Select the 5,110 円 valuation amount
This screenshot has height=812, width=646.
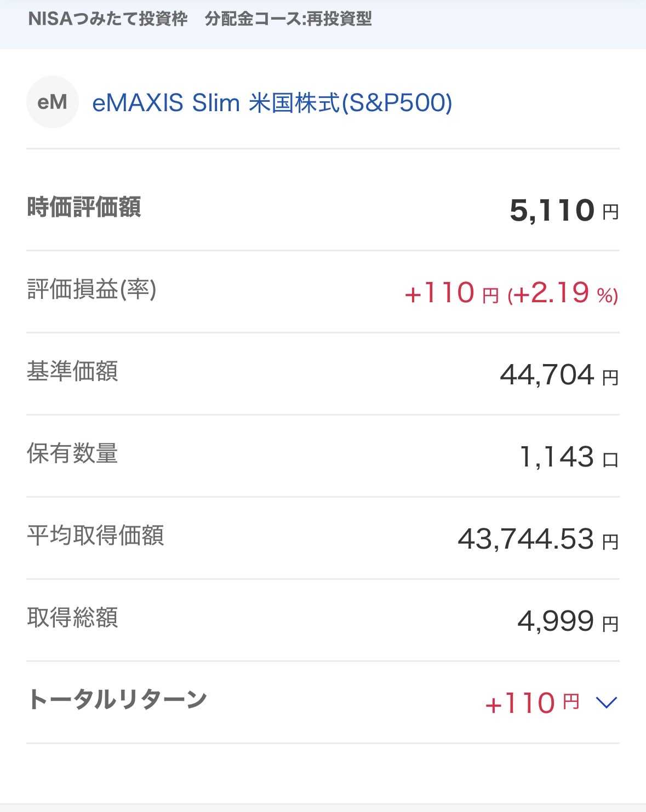pyautogui.click(x=564, y=210)
